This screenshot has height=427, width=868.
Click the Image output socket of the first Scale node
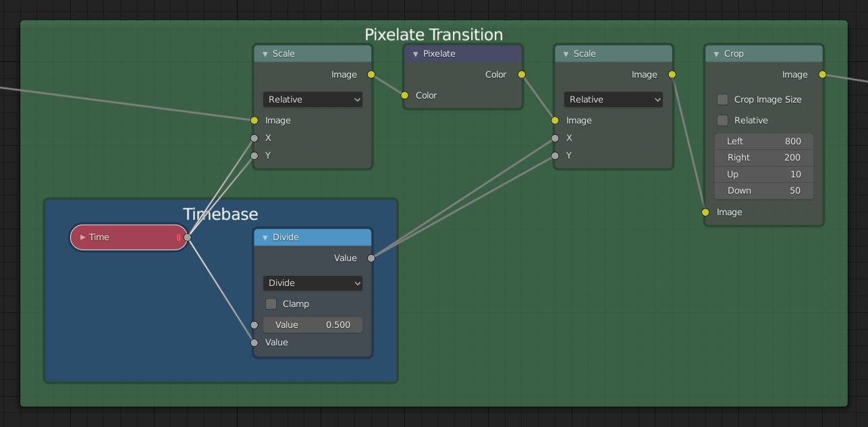(371, 75)
